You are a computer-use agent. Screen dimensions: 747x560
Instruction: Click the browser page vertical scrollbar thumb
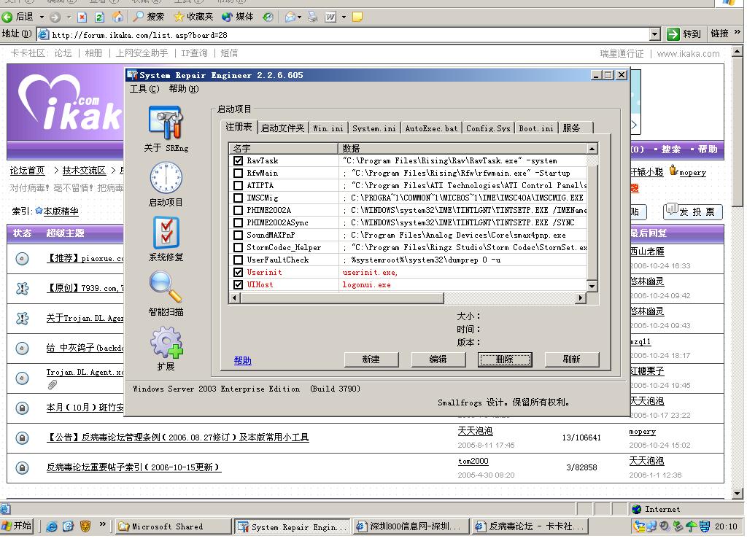738,131
